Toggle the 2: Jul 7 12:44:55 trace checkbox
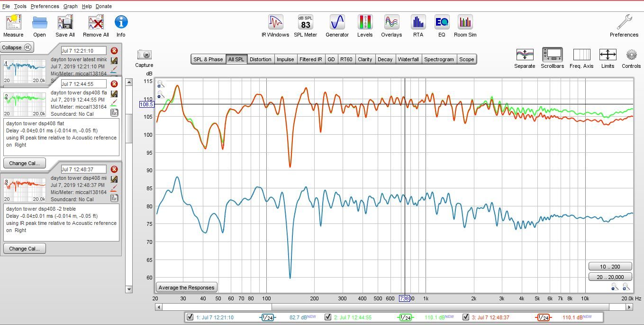 pyautogui.click(x=327, y=317)
